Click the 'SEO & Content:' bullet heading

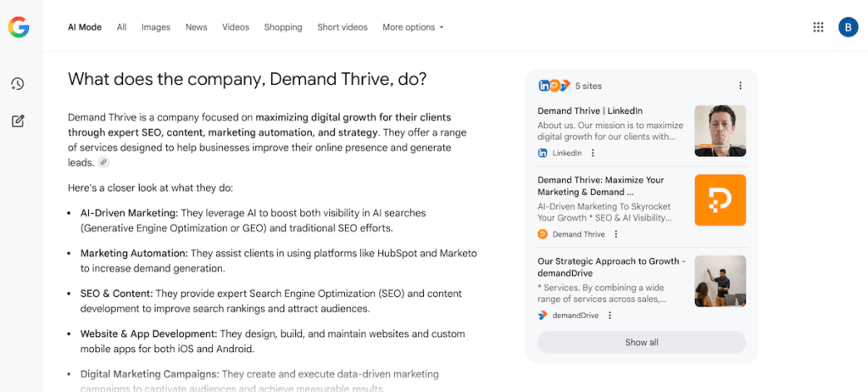[x=116, y=294]
